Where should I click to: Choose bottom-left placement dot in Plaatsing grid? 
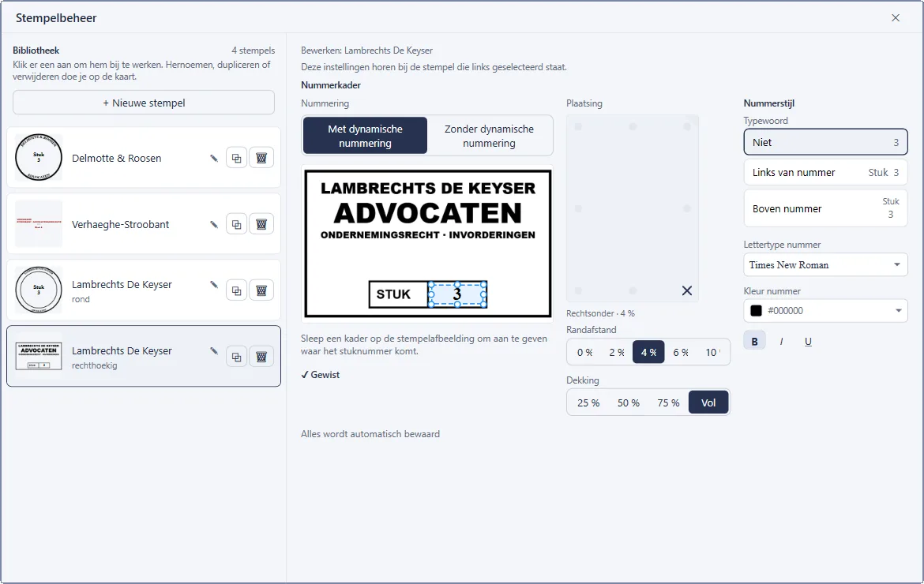pyautogui.click(x=578, y=291)
